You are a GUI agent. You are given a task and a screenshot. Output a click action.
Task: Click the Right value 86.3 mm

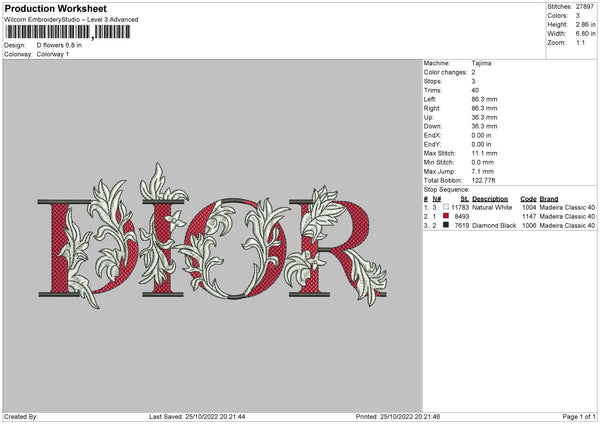(484, 108)
